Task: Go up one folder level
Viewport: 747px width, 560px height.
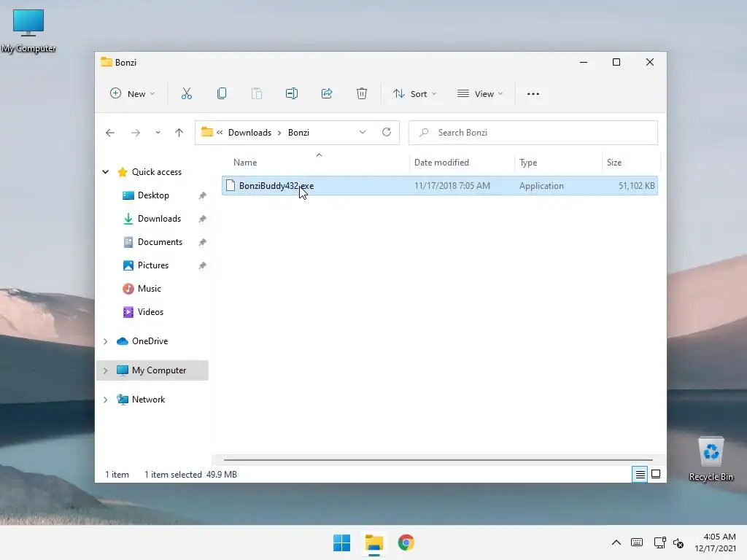Action: (179, 133)
